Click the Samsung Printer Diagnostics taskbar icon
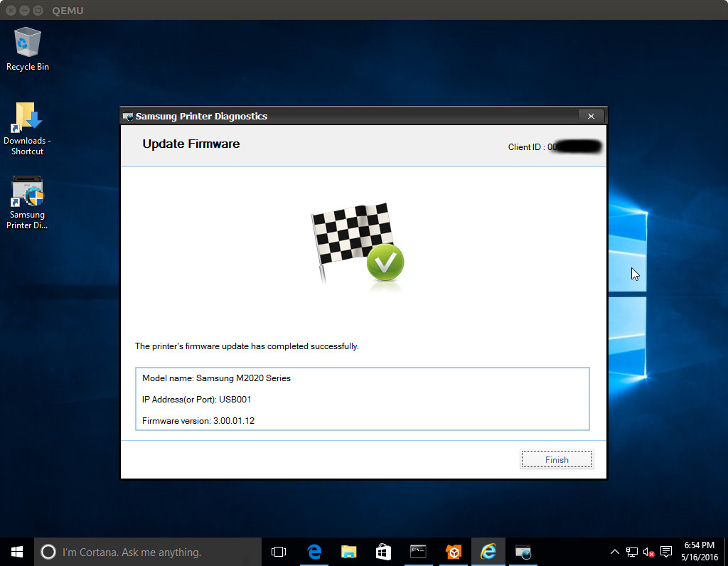The height and width of the screenshot is (566, 728). (x=523, y=552)
